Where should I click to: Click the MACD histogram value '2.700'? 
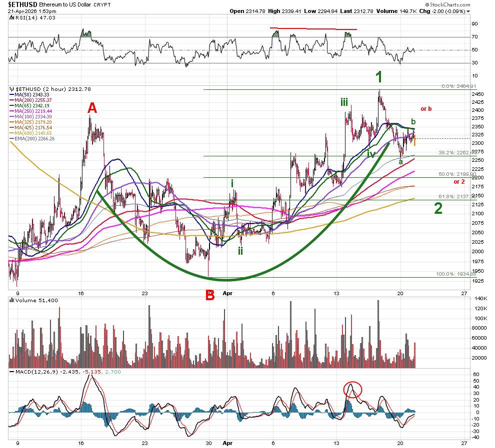point(113,372)
